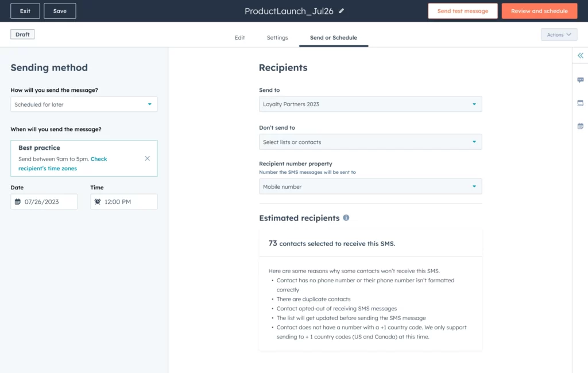Click the info icon next to Estimated recipients

[346, 218]
